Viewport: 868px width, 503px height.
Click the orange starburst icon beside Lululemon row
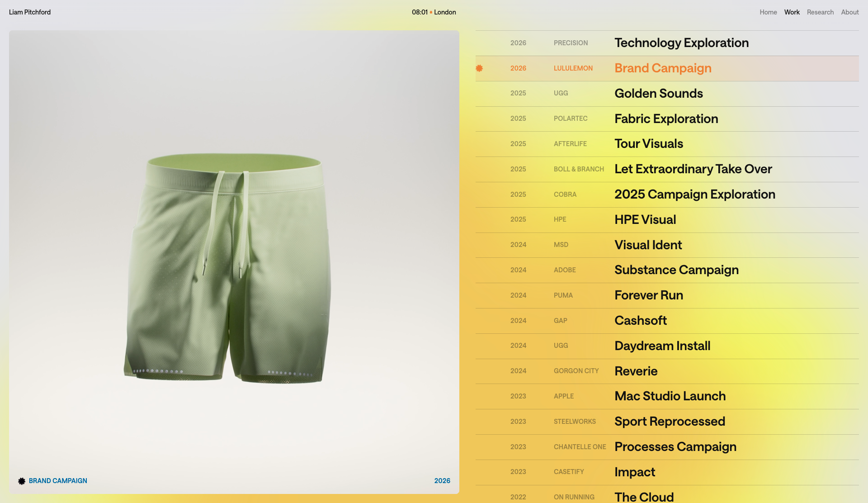point(479,68)
